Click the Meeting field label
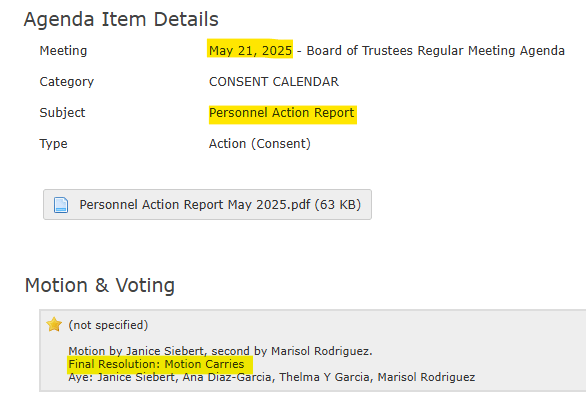 click(x=63, y=50)
